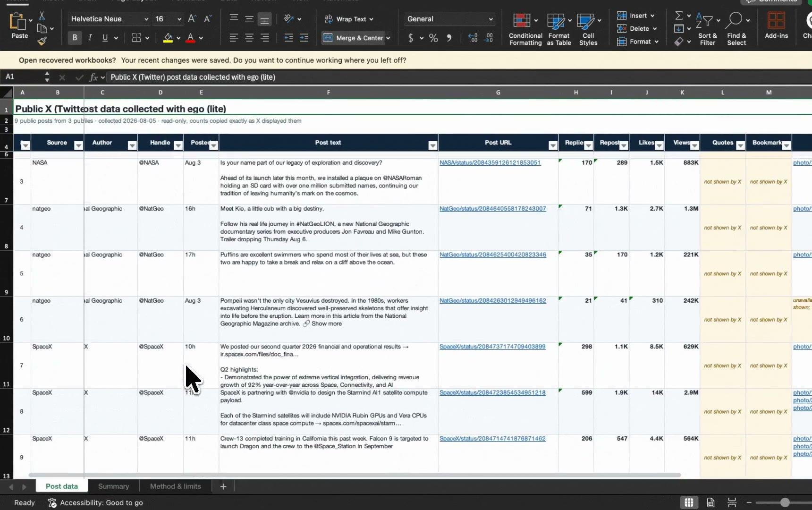Screen dimensions: 812x510
Task: Apply the yellow fill color
Action: 168,38
